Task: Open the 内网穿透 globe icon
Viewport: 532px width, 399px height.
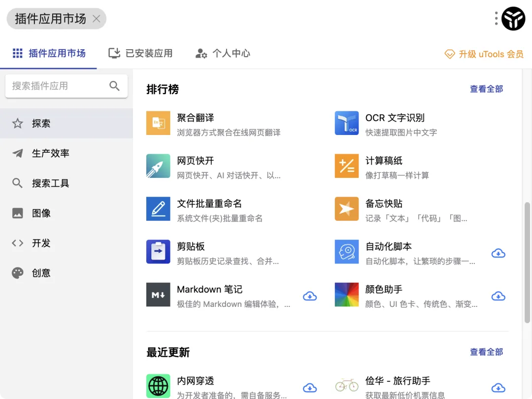Action: click(158, 386)
